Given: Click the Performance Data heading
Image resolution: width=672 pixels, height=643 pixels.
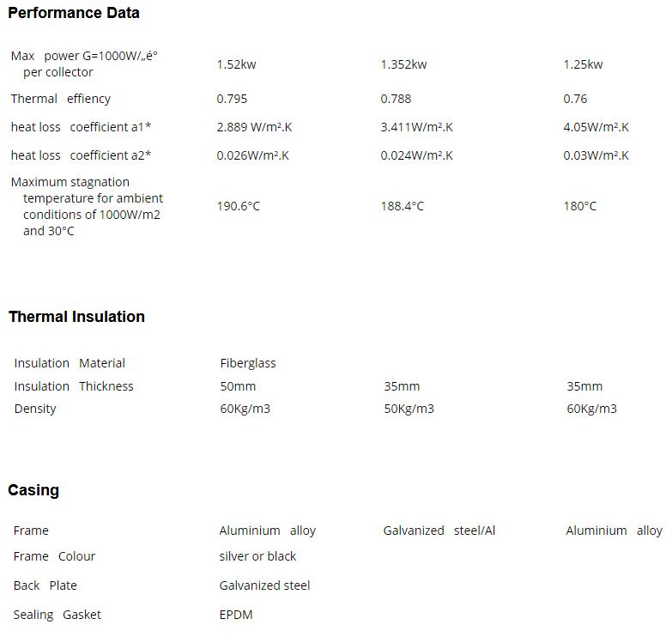Looking at the screenshot, I should point(73,13).
